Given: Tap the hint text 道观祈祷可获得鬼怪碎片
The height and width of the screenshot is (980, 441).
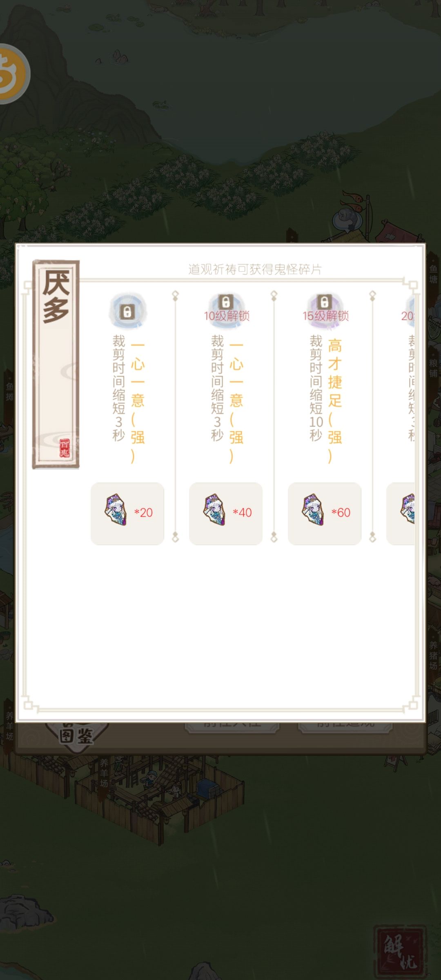Looking at the screenshot, I should (255, 269).
